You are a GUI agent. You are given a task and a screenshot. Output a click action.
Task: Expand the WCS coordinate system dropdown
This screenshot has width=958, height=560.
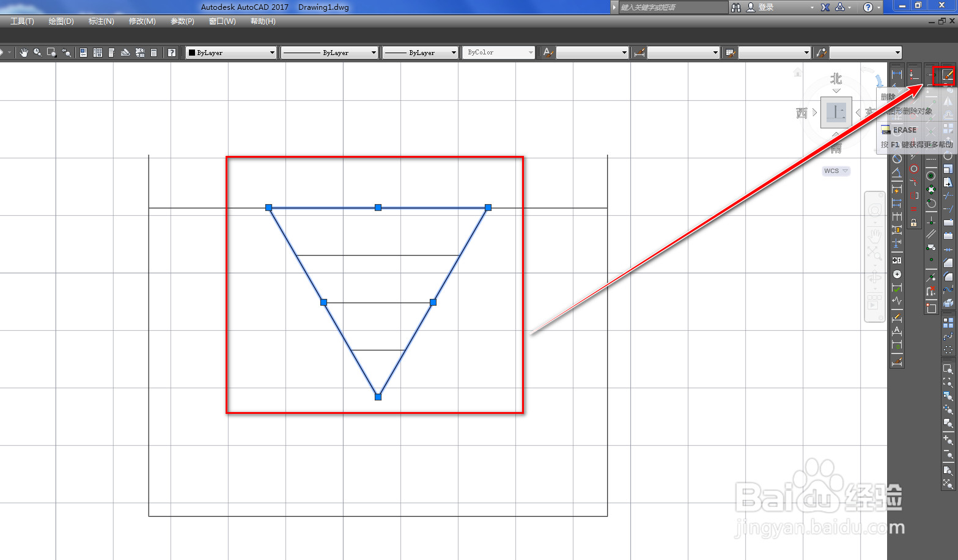tap(836, 171)
